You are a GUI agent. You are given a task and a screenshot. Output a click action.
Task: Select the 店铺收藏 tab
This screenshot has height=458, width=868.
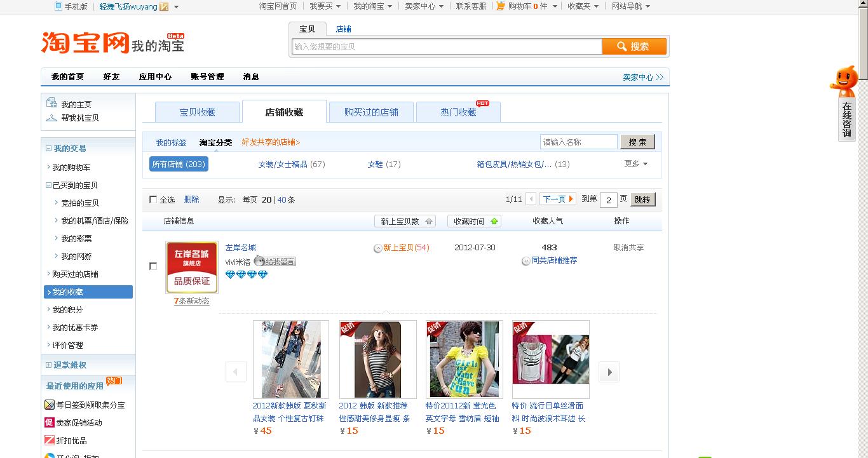(x=284, y=112)
